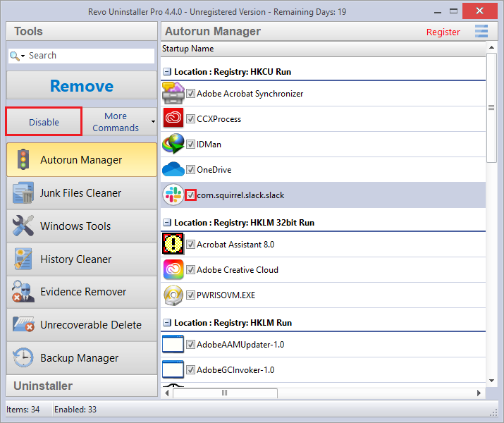Click the search magnifier icon
This screenshot has width=504, height=423.
point(14,56)
